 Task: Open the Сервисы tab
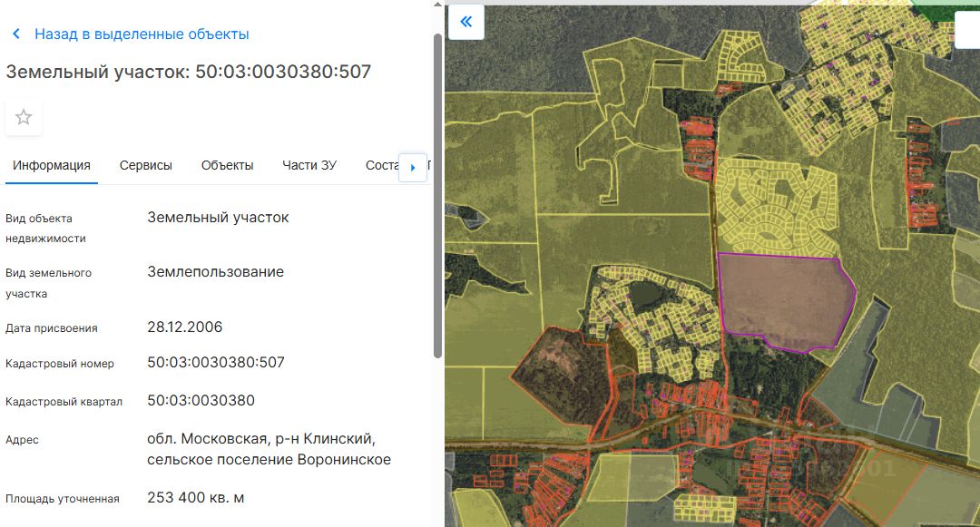pos(146,165)
